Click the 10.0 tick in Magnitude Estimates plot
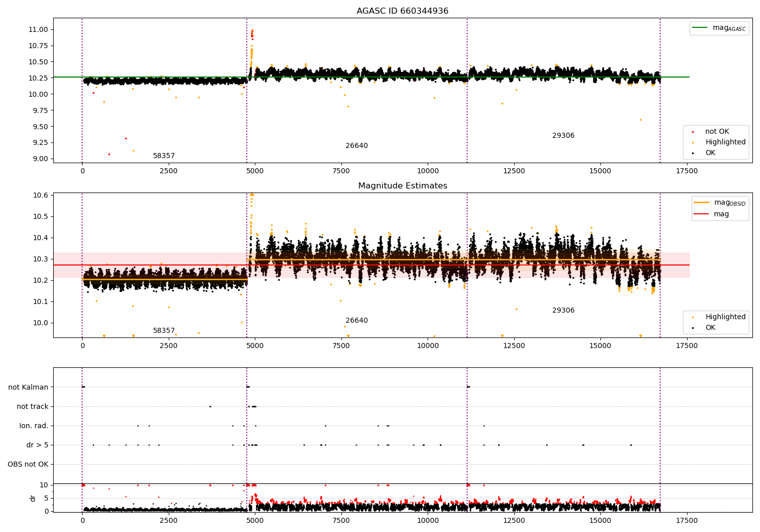This screenshot has height=532, width=760. pos(40,323)
